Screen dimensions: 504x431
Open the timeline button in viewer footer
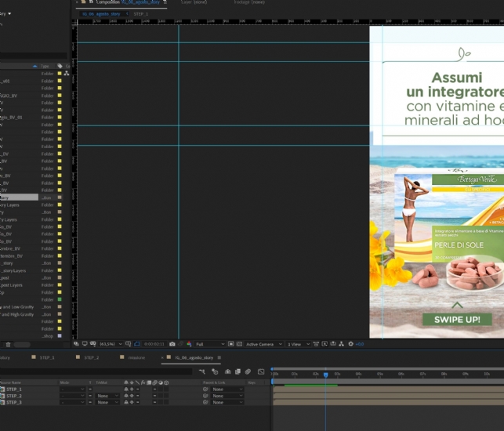(x=333, y=344)
